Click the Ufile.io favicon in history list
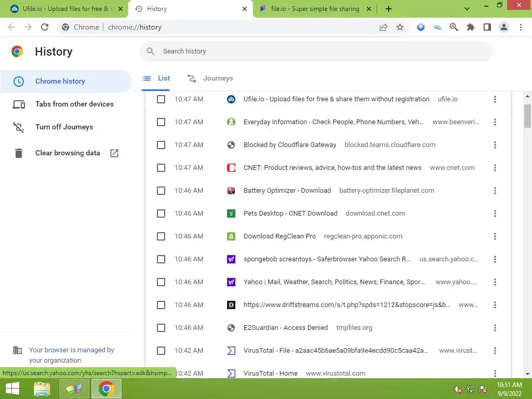The image size is (532, 399). coord(231,99)
